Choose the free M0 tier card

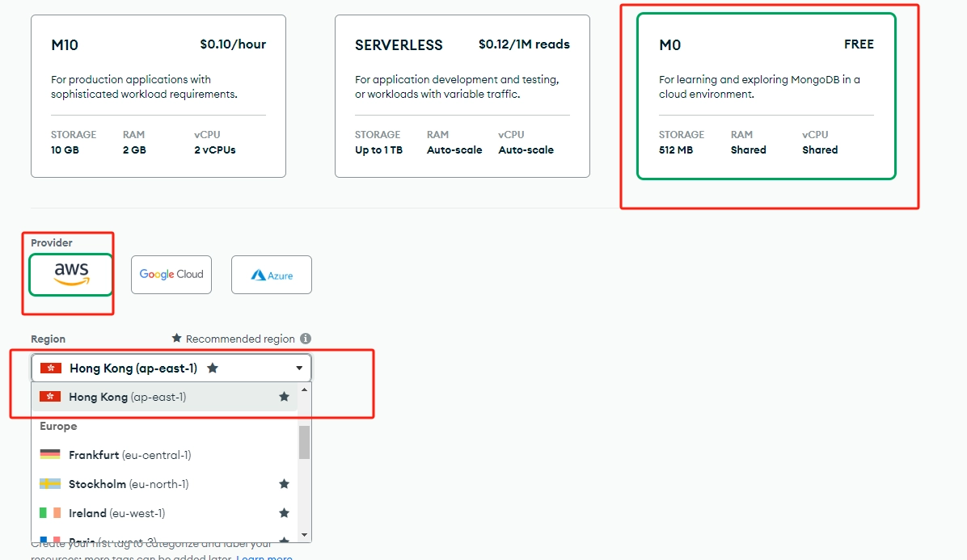pyautogui.click(x=766, y=96)
